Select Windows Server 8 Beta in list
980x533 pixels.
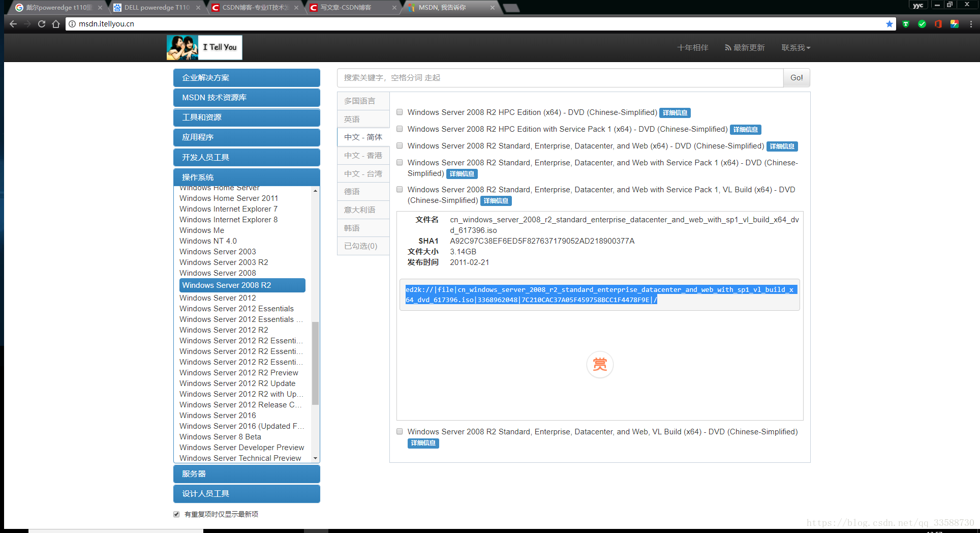click(x=220, y=437)
